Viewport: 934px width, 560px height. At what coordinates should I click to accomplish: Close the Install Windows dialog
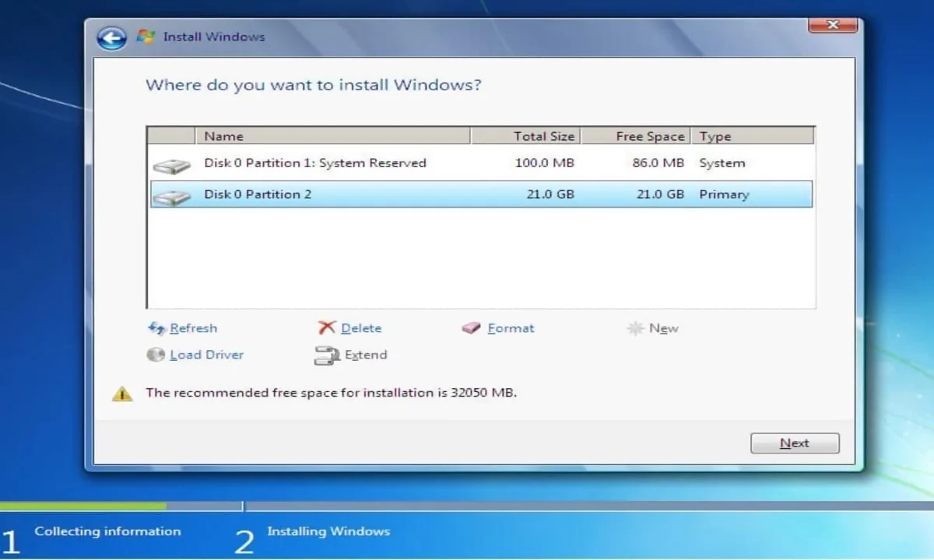pos(833,25)
